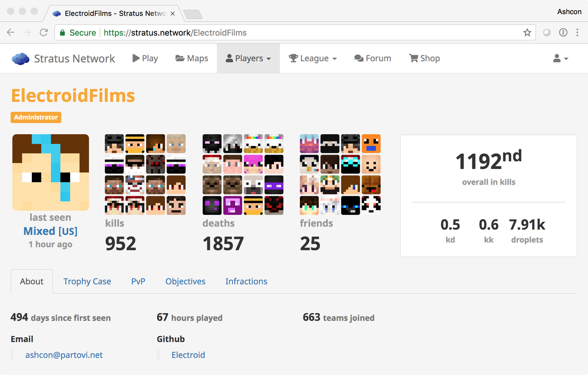Screen dimensions: 588x375
Task: Click the orange face avatar in friends grid
Action: click(371, 144)
